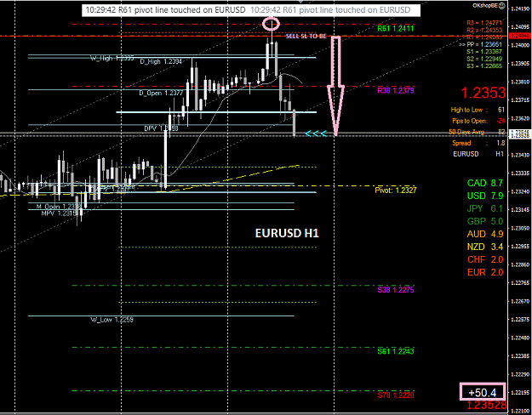Viewport: 532px width, 415px height.
Task: Click the S2 = 1.22949 level text
Action: pos(484,59)
